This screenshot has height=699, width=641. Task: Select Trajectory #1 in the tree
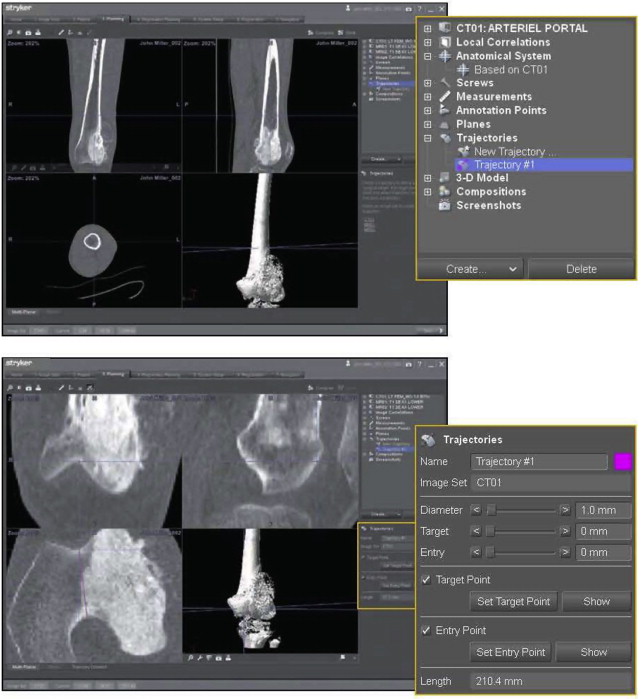503,165
